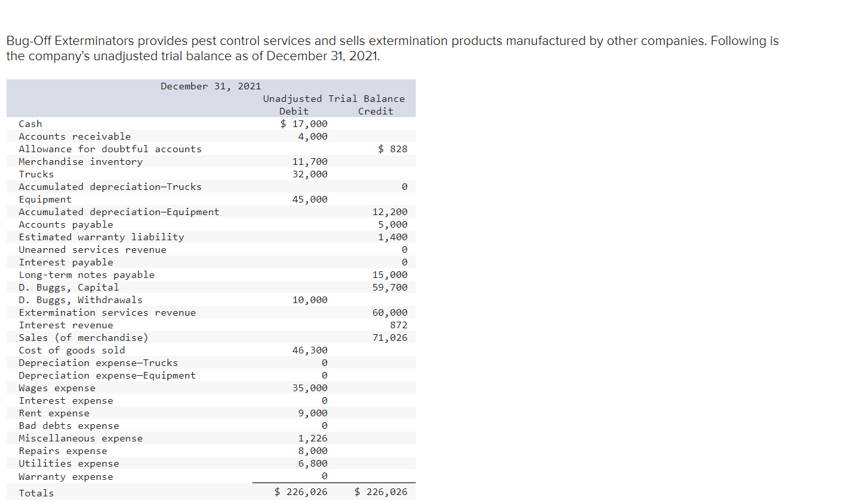The height and width of the screenshot is (503, 868).
Task: Select the notes payable value 15,000
Action: 390,275
